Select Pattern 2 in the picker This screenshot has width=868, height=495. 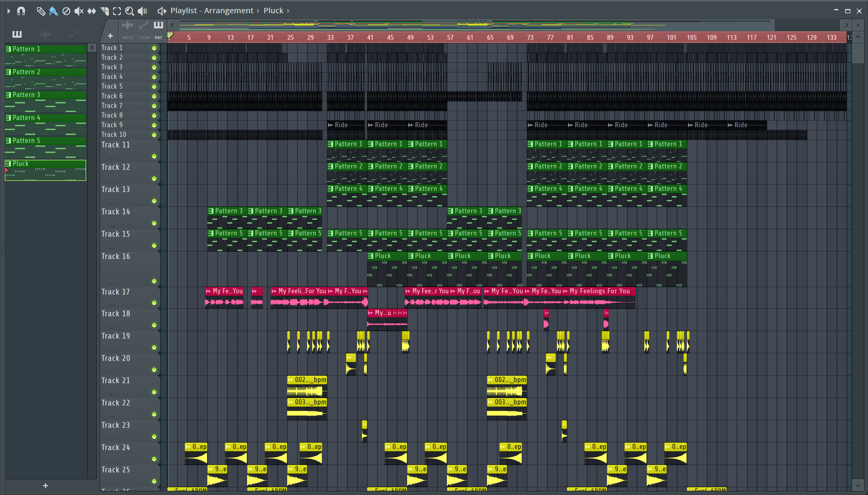click(x=46, y=79)
